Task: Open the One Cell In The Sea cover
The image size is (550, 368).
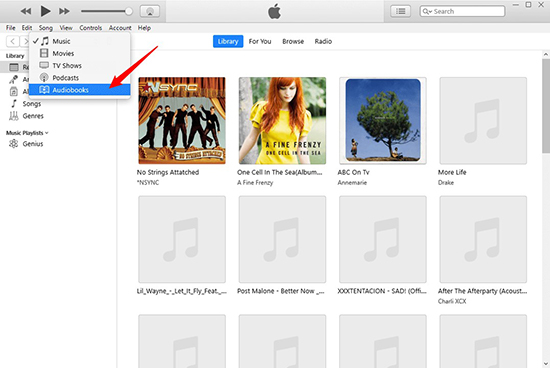Action: pos(282,121)
